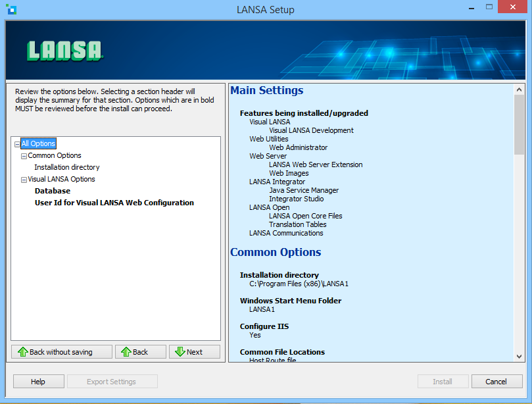Click 'Web Administrator' entry
Screen dimensions: 532x404
299,147
